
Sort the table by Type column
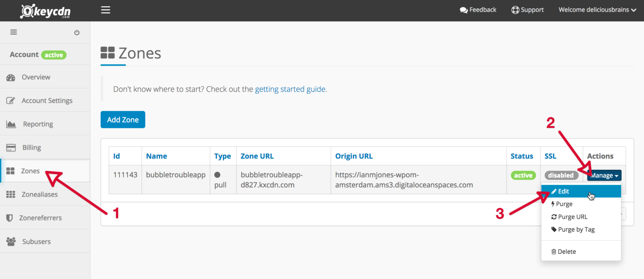(x=222, y=156)
